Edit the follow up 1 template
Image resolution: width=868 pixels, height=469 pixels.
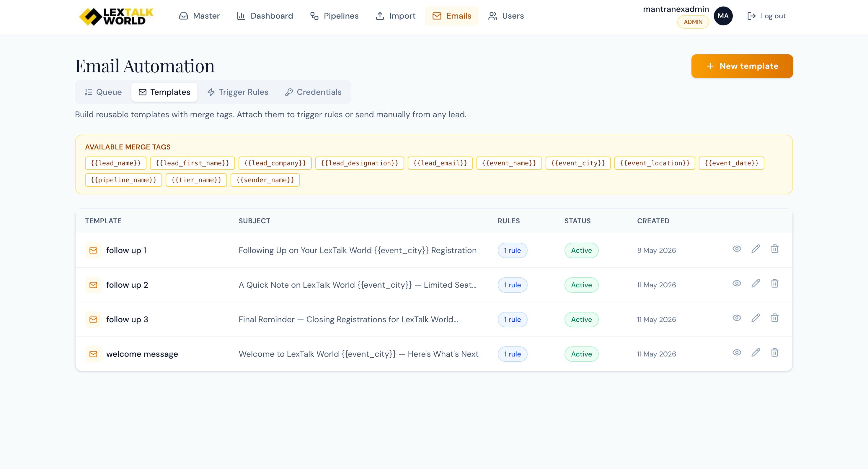pos(756,249)
